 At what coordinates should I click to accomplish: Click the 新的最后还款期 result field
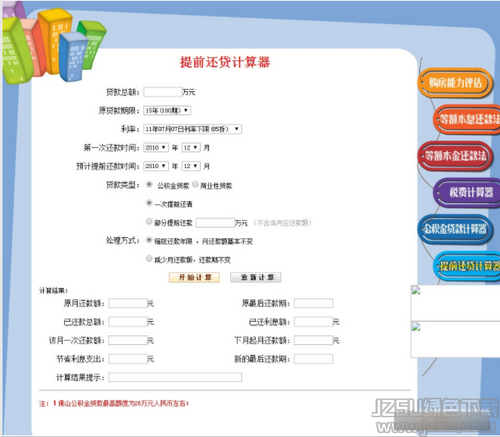click(313, 359)
